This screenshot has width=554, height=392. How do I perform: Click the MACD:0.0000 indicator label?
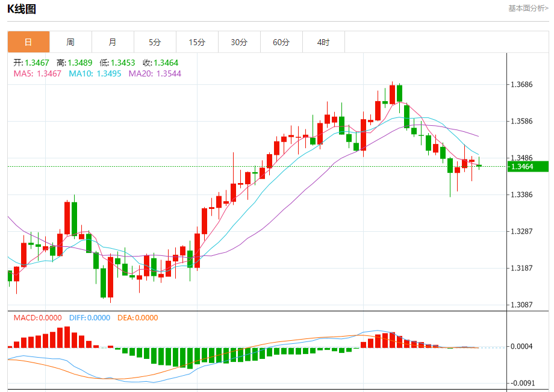[x=37, y=318]
